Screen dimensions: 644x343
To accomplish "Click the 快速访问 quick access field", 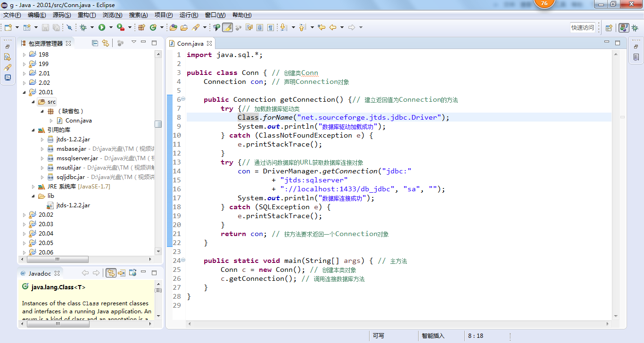I will 583,28.
